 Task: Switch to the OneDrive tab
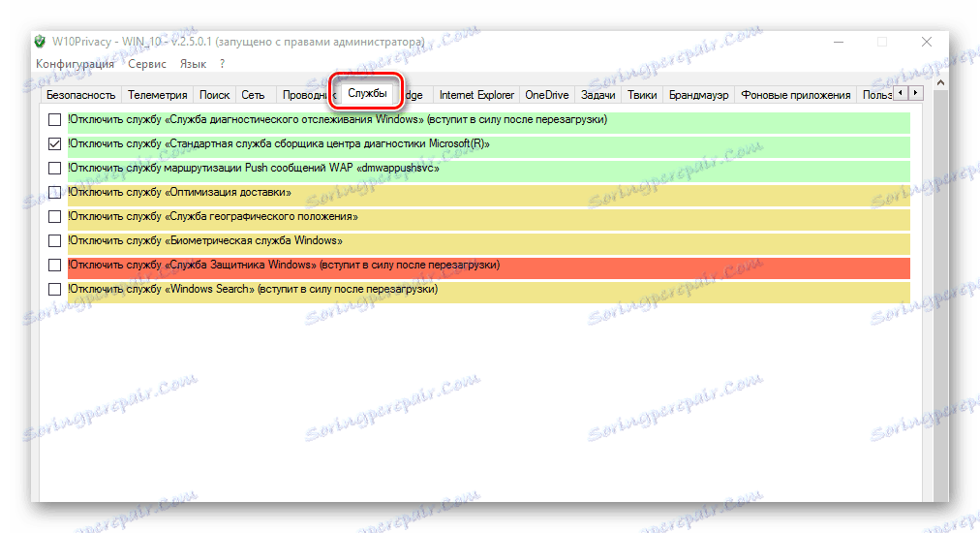click(x=547, y=95)
